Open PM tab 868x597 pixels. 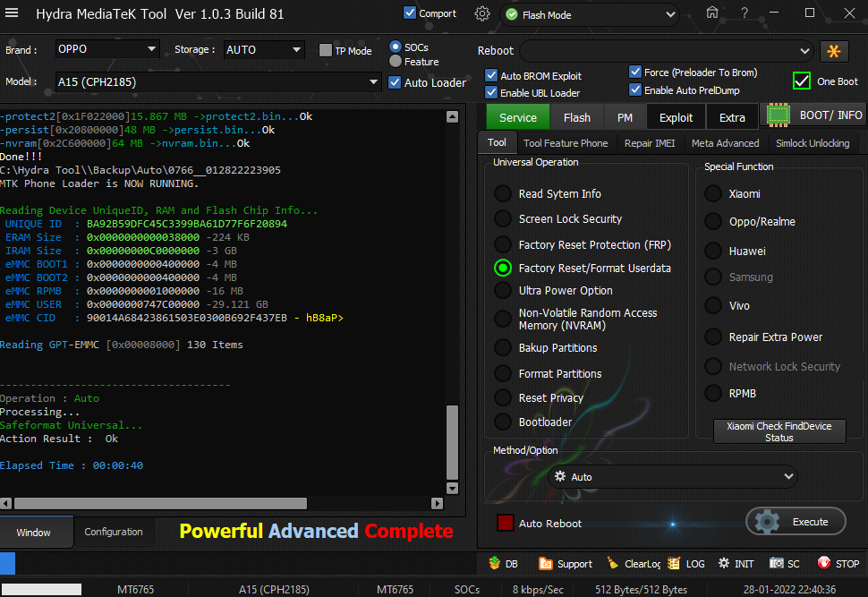click(x=625, y=117)
